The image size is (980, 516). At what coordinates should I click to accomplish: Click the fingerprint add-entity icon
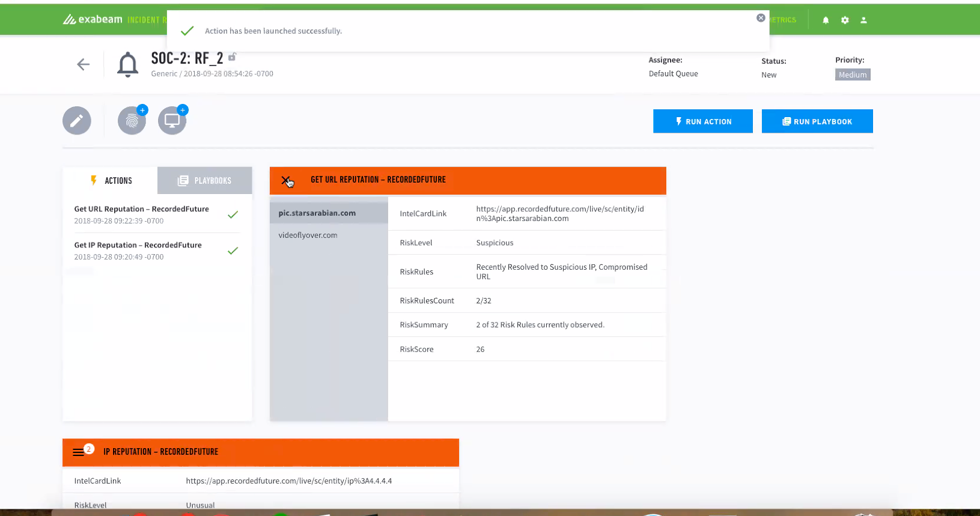click(132, 121)
